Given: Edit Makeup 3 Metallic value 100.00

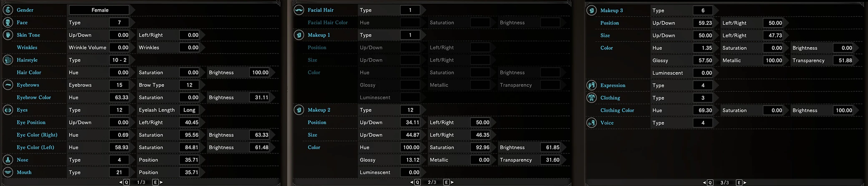Looking at the screenshot, I should 773,60.
